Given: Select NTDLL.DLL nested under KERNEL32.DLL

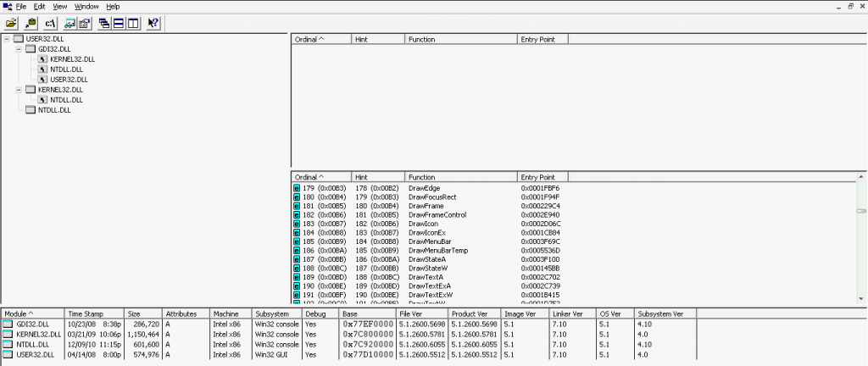Looking at the screenshot, I should point(66,100).
